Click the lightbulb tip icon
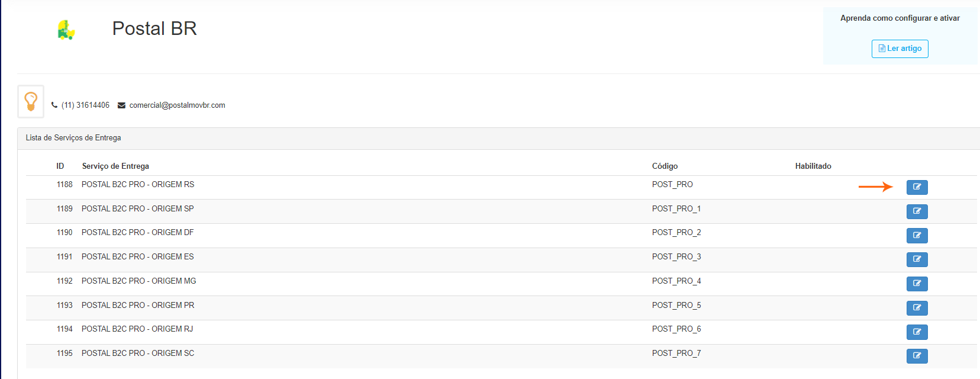 coord(31,102)
